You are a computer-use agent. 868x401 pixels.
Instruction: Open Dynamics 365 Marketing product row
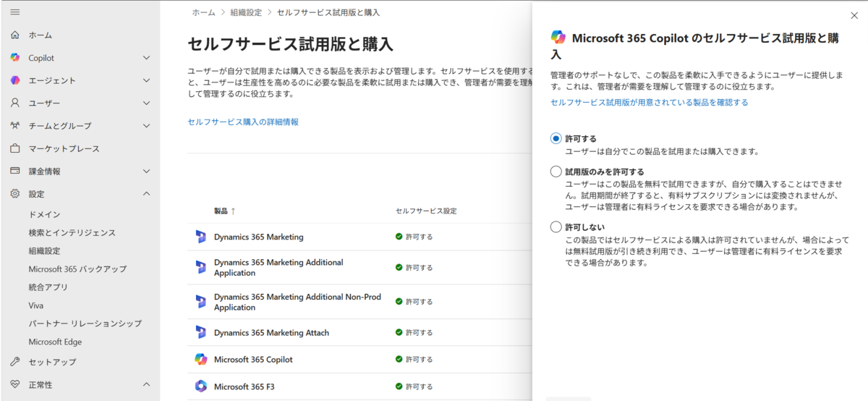click(x=359, y=237)
